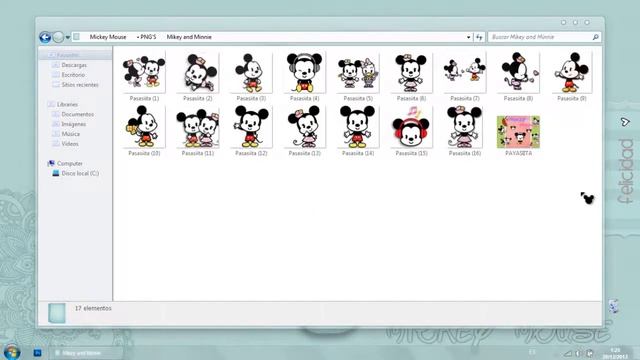Open the Música library
640x360 pixels.
click(x=71, y=134)
